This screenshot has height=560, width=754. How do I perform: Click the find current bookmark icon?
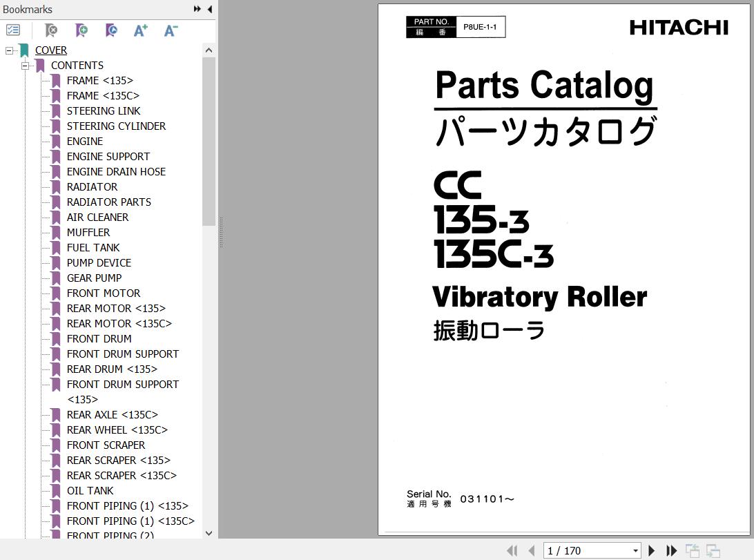coord(111,30)
